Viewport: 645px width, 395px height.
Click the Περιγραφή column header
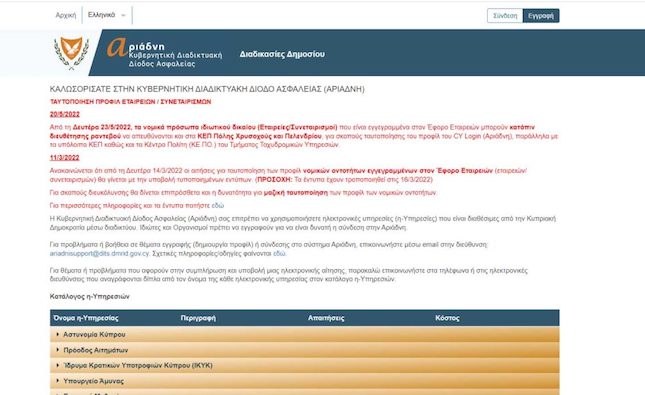pyautogui.click(x=198, y=318)
